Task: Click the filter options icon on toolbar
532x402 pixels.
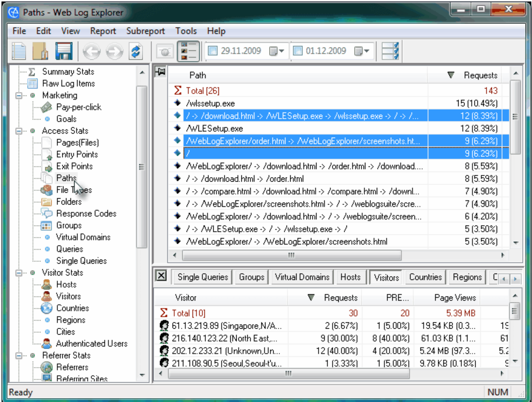Action: 390,51
